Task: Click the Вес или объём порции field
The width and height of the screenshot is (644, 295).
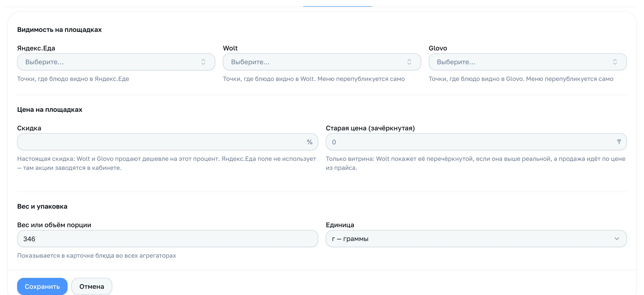Action: [x=167, y=239]
